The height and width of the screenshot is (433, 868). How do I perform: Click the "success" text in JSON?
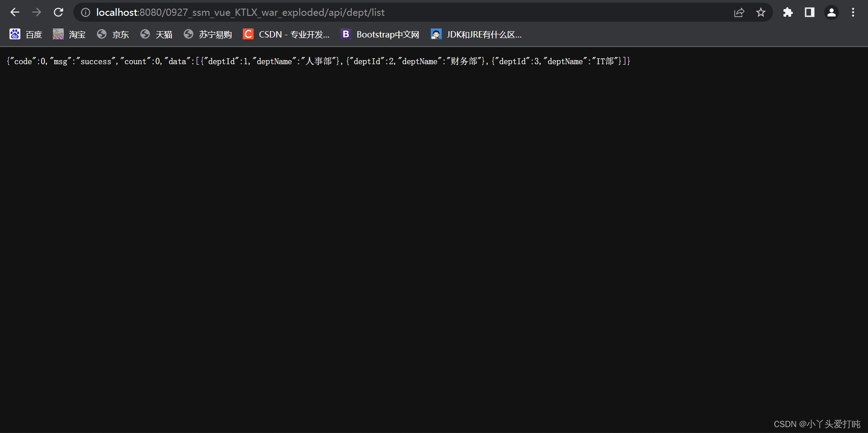tap(96, 61)
